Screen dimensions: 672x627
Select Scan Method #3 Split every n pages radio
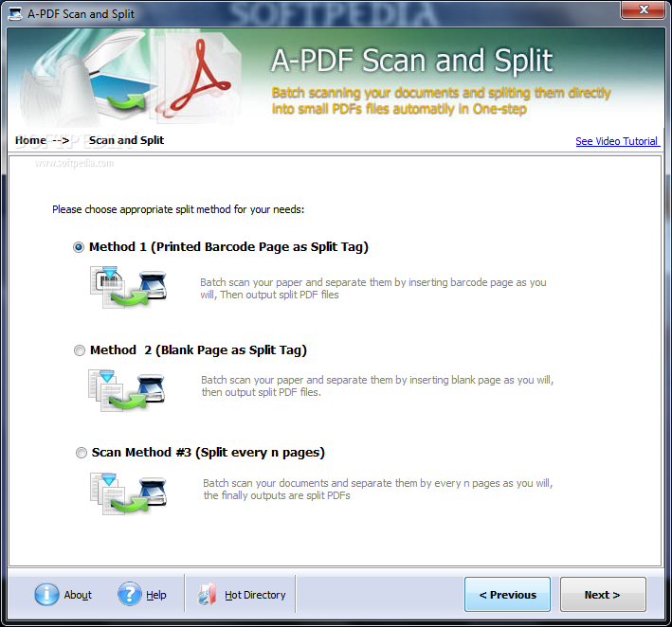[x=81, y=453]
